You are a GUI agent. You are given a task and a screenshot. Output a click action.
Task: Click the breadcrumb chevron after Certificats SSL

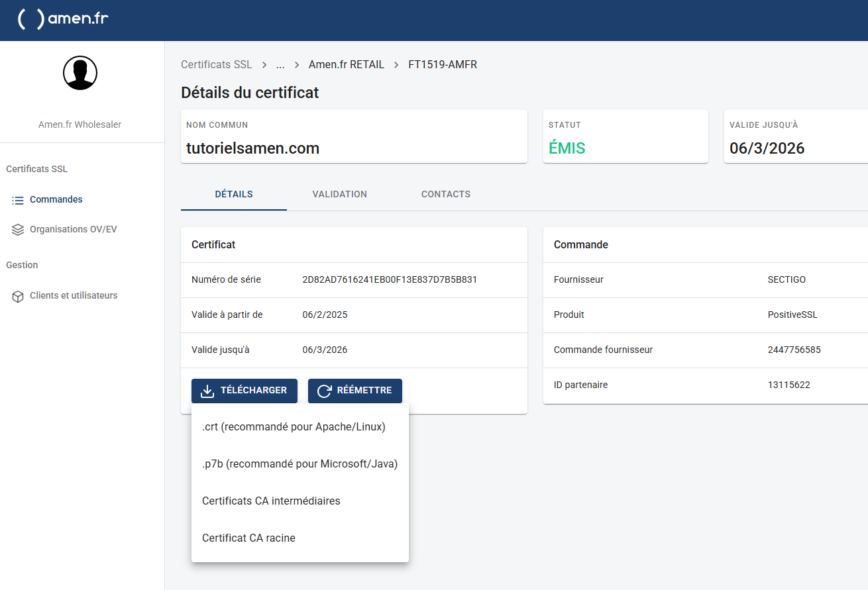264,65
